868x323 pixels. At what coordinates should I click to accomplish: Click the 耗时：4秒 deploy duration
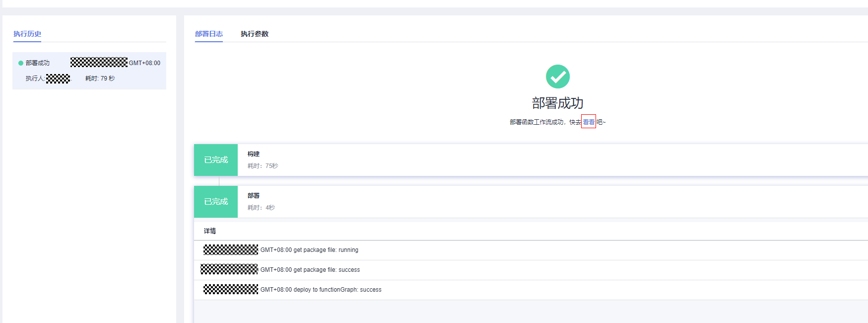261,208
